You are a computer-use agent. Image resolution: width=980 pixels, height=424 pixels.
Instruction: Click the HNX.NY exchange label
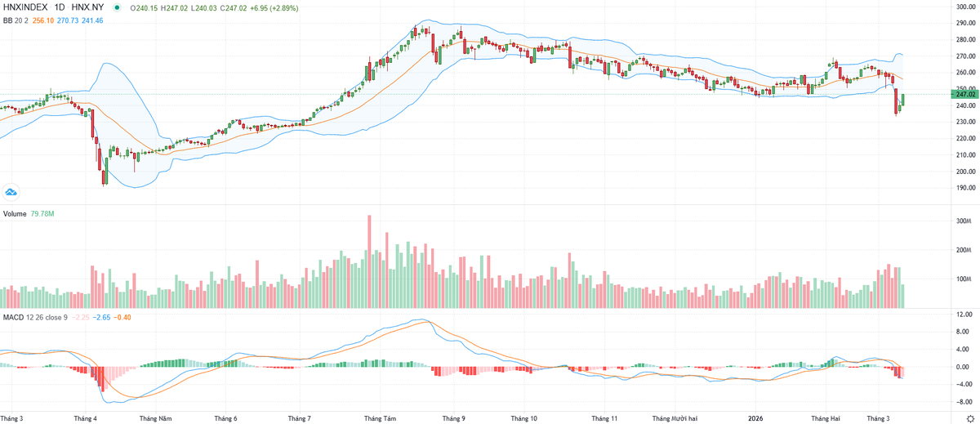87,7
